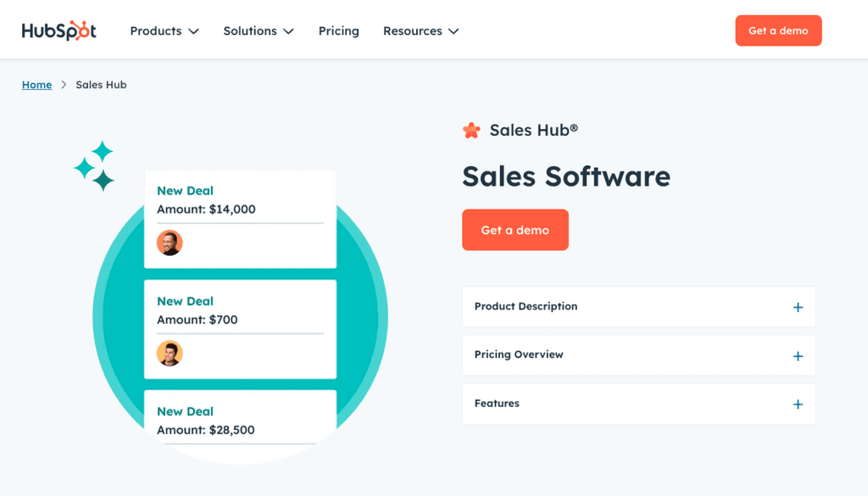
Task: Expand the Product Description section
Action: coord(637,307)
